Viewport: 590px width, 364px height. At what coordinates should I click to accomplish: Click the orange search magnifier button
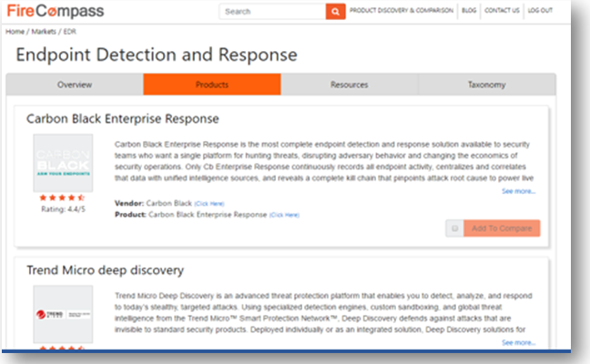coord(335,12)
